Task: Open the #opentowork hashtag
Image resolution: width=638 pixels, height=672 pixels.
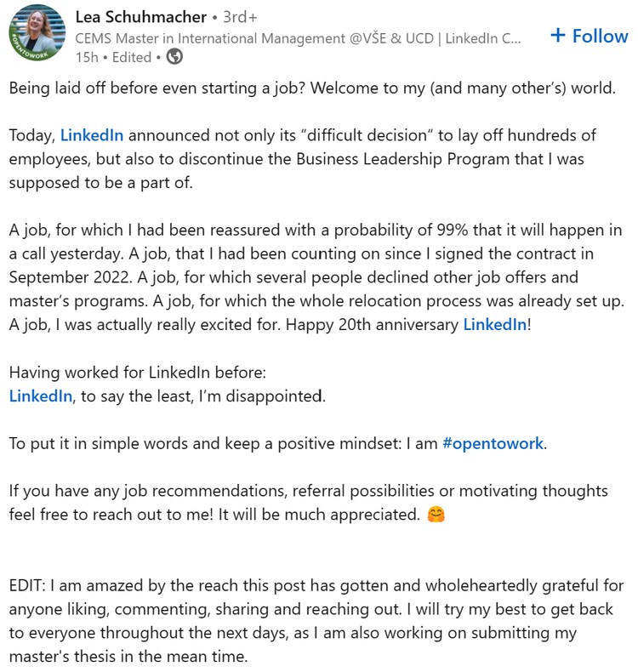Action: (493, 443)
